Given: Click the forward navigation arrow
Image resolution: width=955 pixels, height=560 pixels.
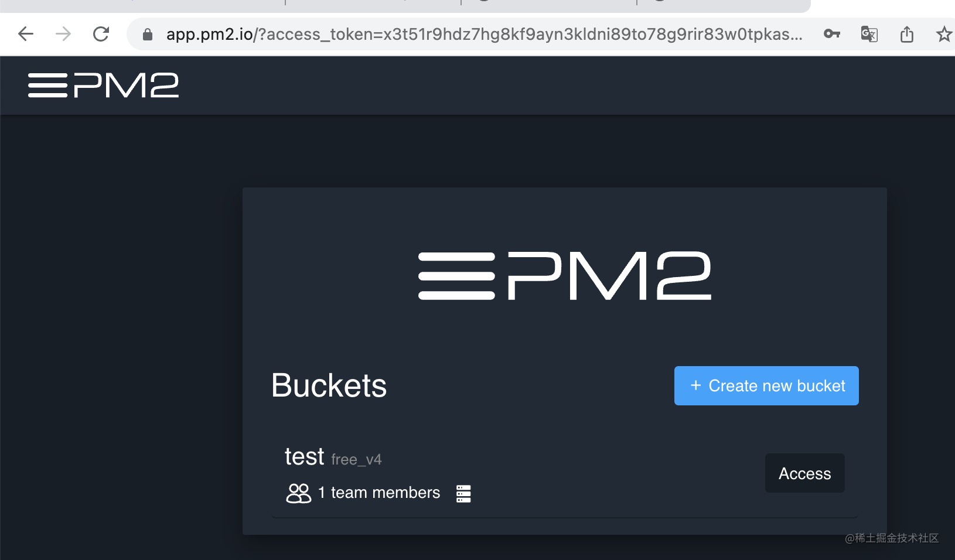Looking at the screenshot, I should 63,34.
